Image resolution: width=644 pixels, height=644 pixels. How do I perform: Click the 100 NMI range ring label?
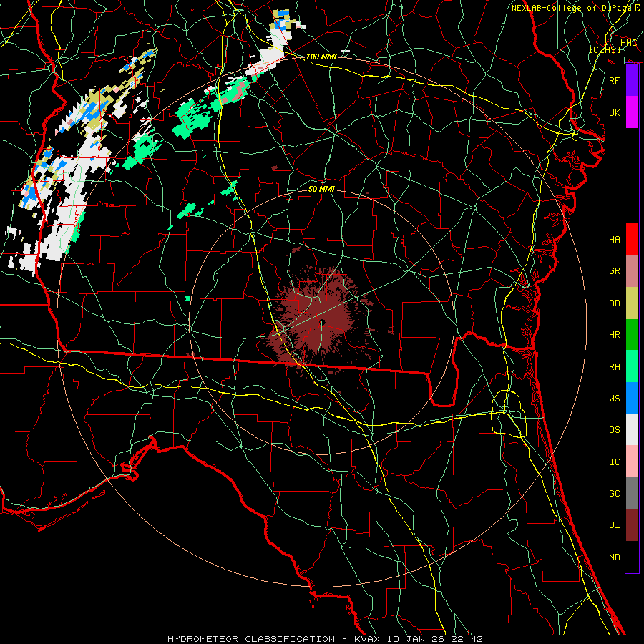click(x=321, y=57)
